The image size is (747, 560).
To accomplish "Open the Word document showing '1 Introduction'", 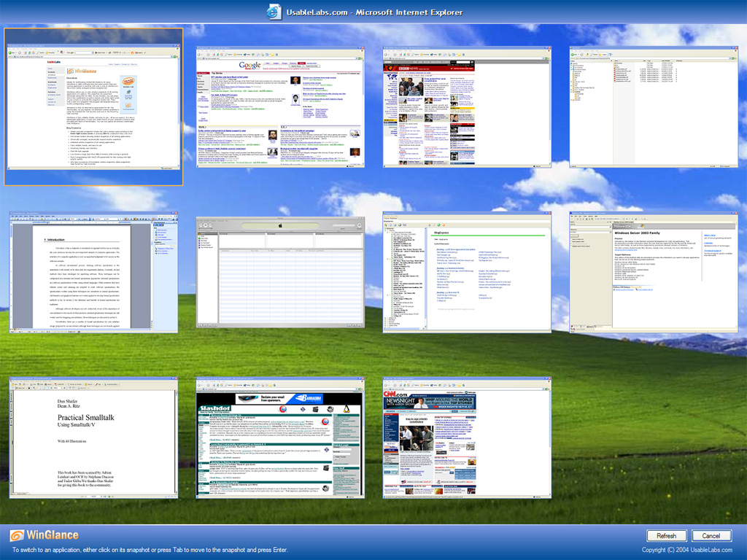I will point(93,273).
